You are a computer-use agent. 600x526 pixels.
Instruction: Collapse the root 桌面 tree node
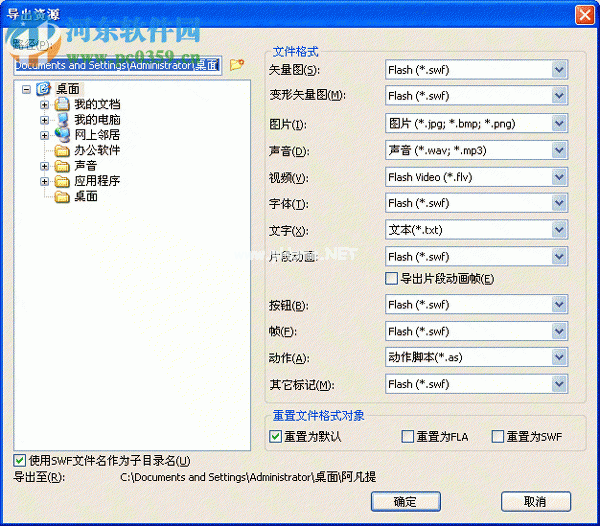(26, 90)
